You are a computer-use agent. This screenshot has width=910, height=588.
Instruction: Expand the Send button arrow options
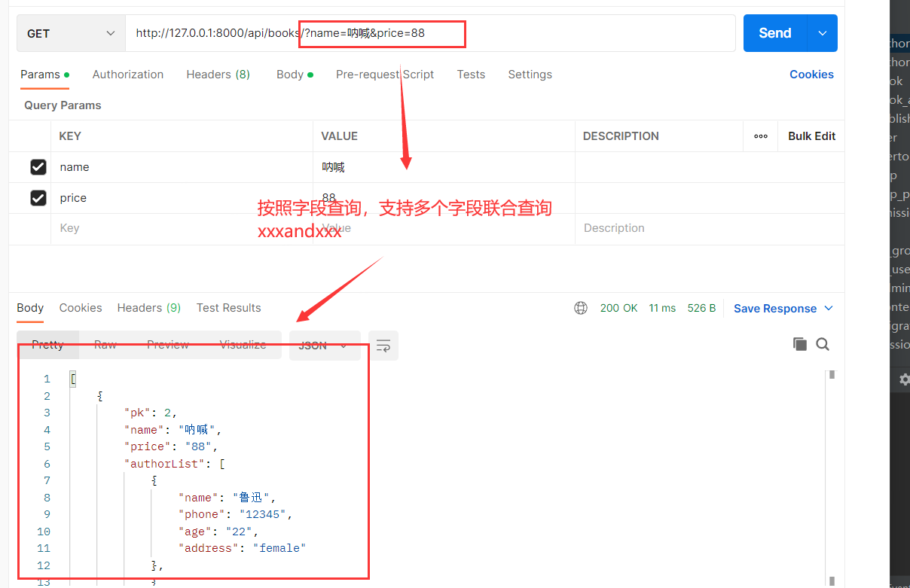click(823, 33)
